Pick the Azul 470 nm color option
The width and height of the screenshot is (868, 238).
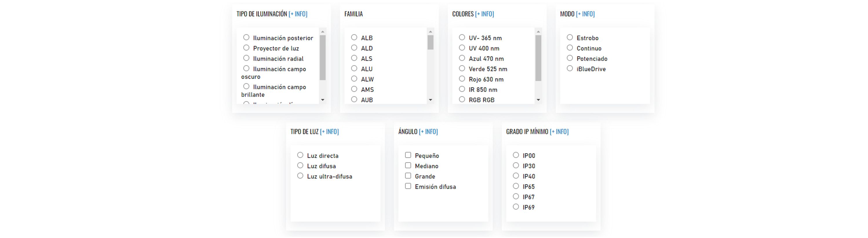pyautogui.click(x=462, y=58)
